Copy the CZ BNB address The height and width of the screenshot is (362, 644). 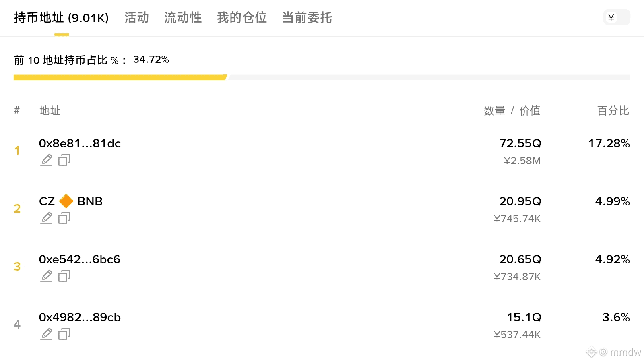point(64,218)
